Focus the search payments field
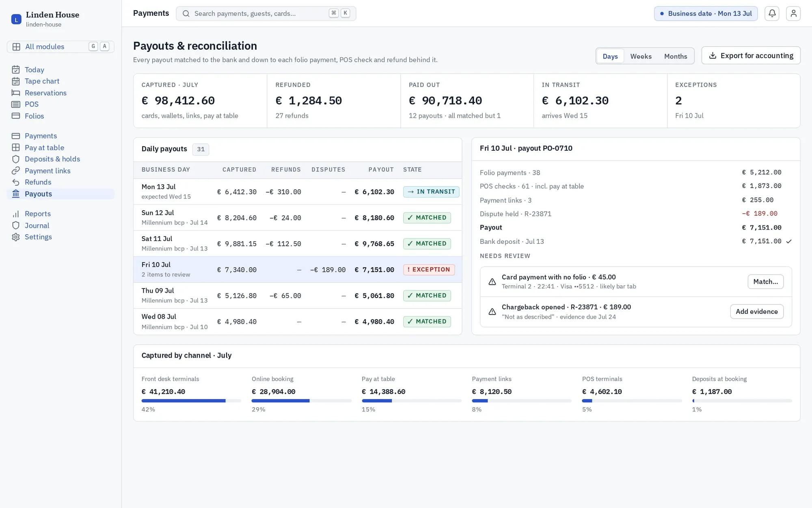Viewport: 812px width, 508px height. pos(266,13)
